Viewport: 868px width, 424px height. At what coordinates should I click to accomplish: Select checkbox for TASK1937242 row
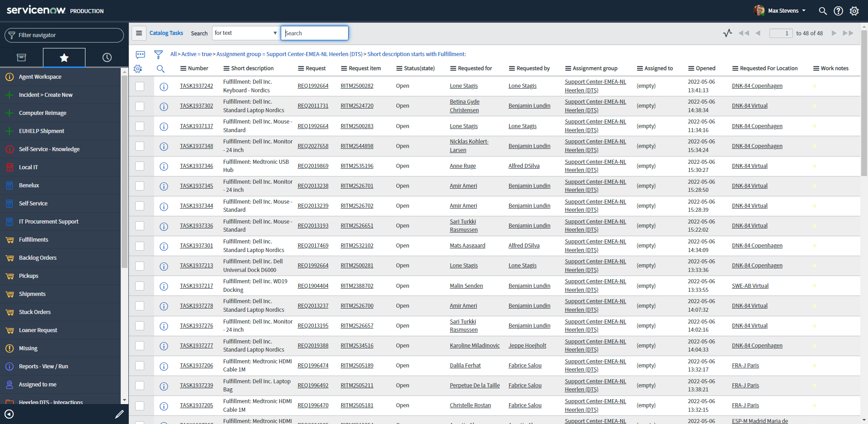coord(140,86)
